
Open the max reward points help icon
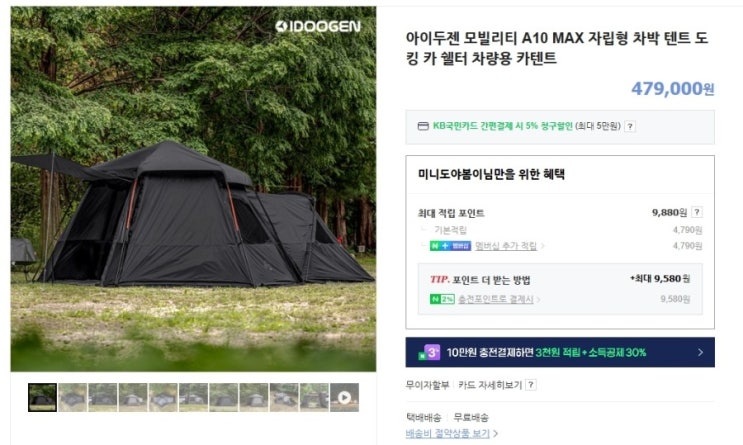697,212
